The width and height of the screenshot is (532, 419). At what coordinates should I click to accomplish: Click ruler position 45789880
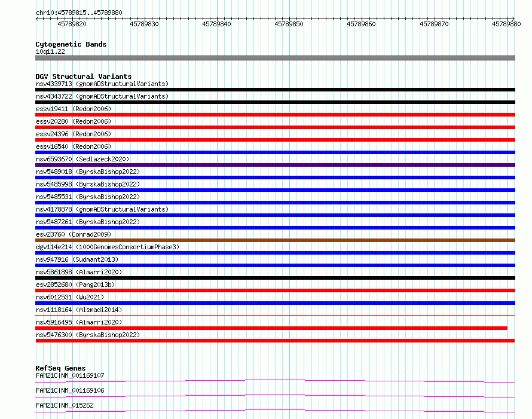point(506,24)
